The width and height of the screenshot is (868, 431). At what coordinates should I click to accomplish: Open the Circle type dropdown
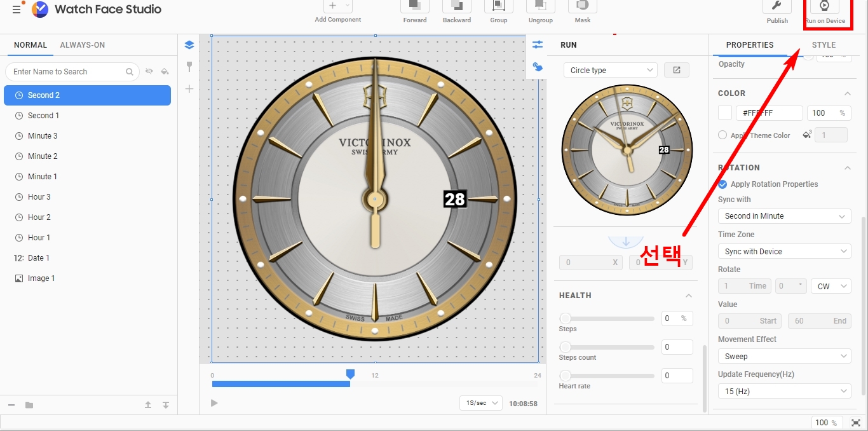point(611,70)
